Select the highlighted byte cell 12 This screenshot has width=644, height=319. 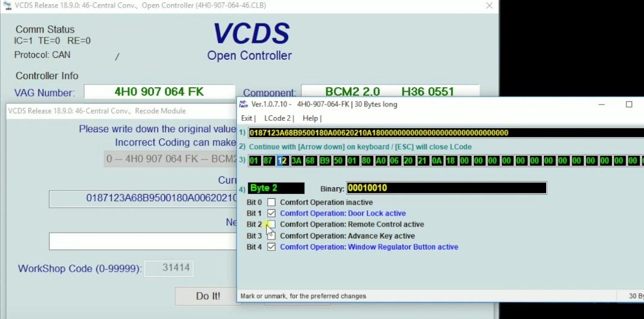[282, 161]
